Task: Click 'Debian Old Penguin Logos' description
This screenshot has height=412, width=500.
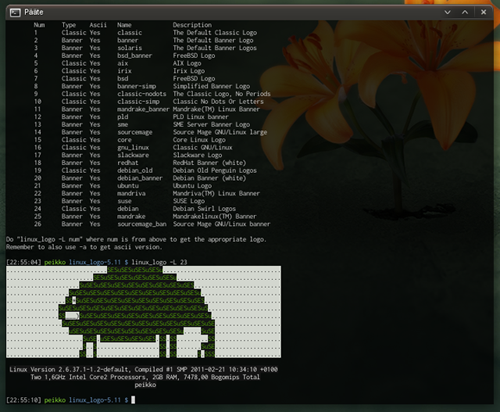Action: pyautogui.click(x=215, y=171)
